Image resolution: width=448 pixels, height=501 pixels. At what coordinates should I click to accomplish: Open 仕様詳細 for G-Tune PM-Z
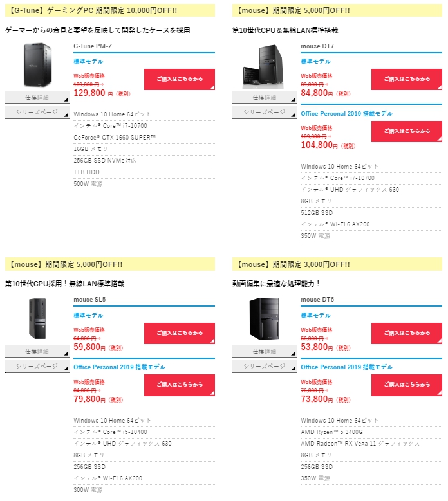[37, 98]
